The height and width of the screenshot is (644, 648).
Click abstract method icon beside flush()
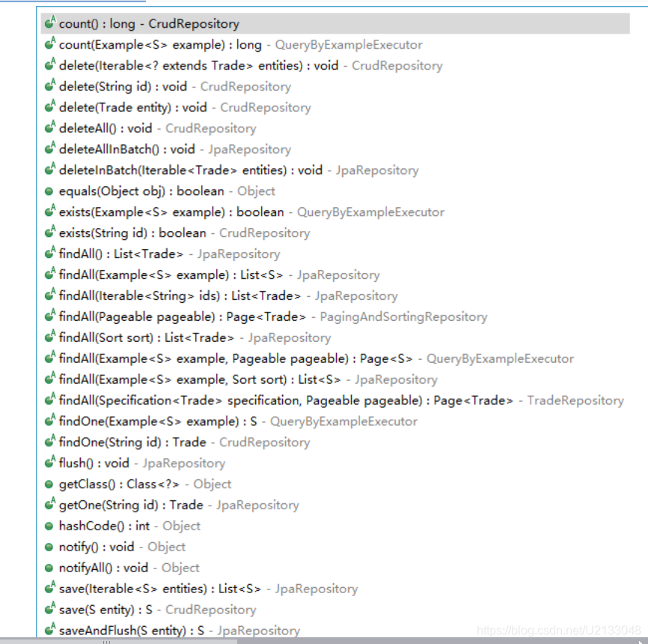click(x=49, y=461)
